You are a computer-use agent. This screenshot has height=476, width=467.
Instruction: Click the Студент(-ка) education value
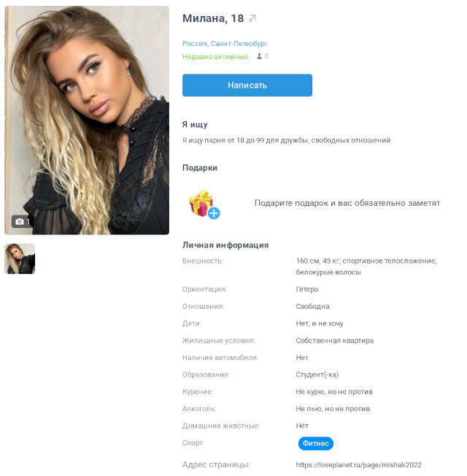coord(317,375)
